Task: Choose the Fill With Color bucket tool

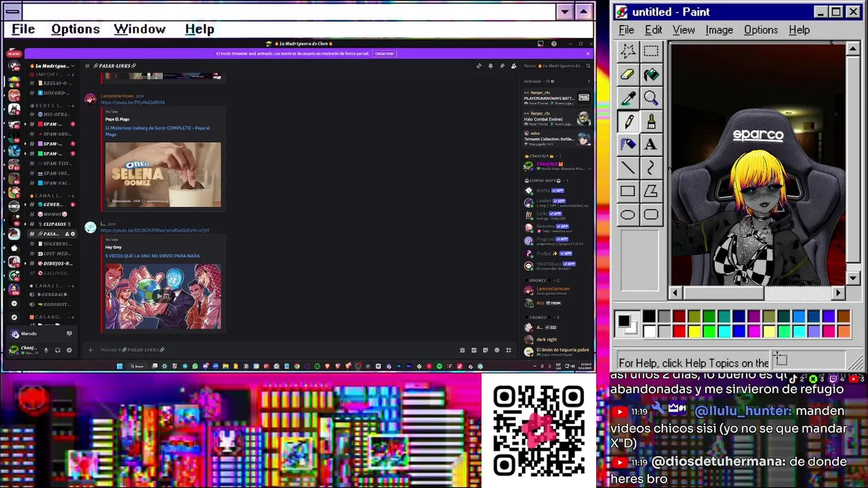Action: tap(651, 75)
